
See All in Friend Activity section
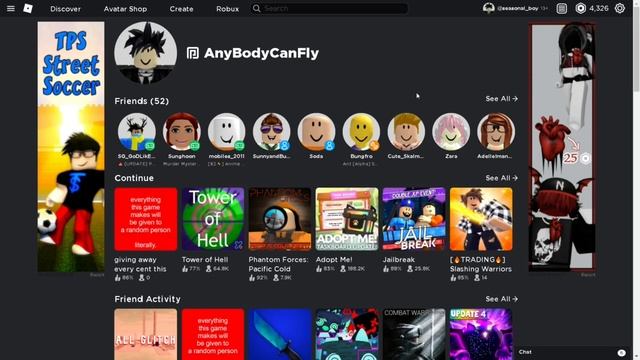(501, 299)
